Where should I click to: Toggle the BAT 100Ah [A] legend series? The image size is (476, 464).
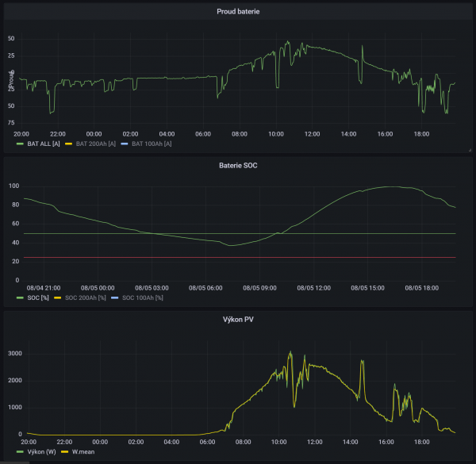point(152,144)
